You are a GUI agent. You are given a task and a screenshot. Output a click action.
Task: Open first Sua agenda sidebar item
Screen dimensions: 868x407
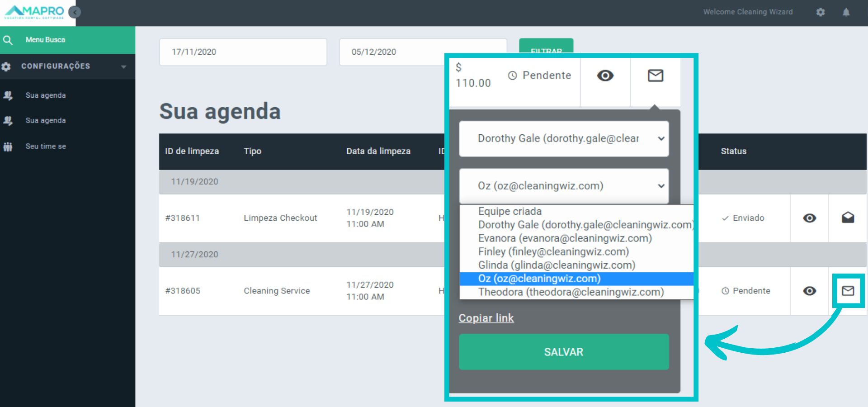pos(46,95)
